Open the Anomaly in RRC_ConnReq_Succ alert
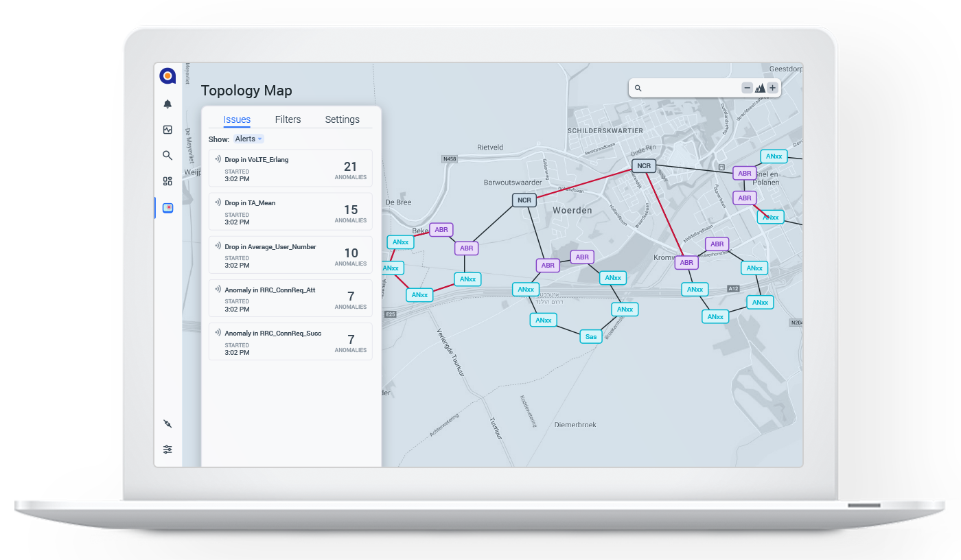The height and width of the screenshot is (560, 961). coord(290,341)
